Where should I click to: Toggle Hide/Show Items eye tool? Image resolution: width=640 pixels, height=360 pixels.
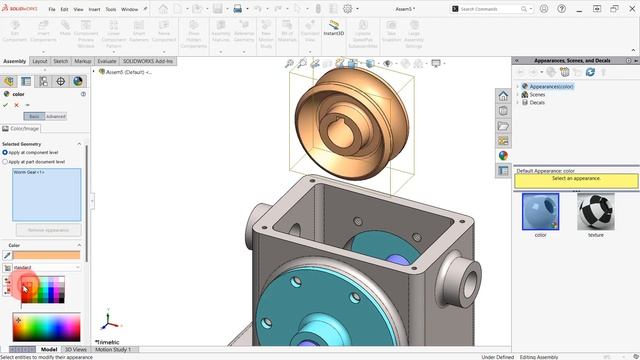point(387,63)
